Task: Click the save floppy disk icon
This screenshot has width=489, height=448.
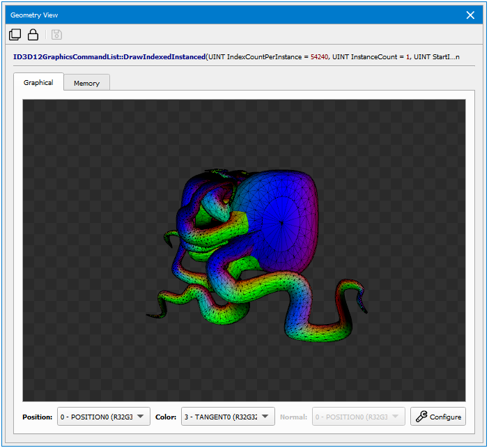Action: coord(56,35)
